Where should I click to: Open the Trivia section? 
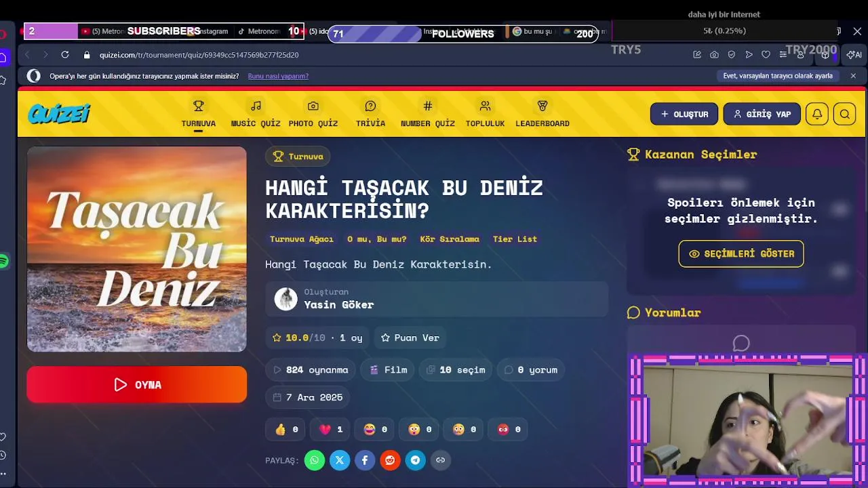370,114
